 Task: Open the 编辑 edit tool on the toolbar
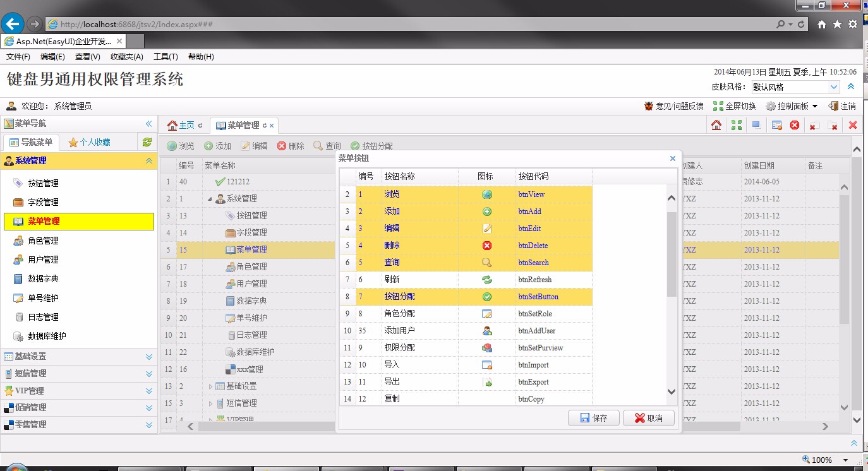click(253, 145)
